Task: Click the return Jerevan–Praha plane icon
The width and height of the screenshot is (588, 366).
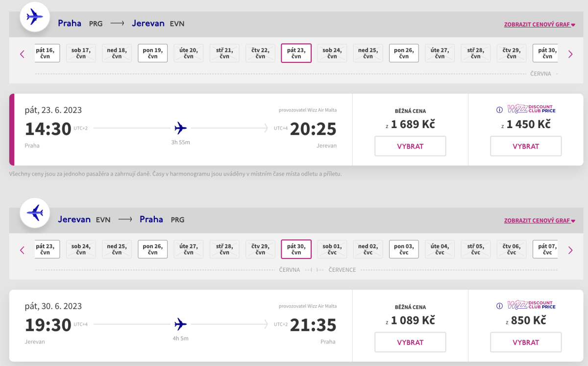Action: point(34,213)
